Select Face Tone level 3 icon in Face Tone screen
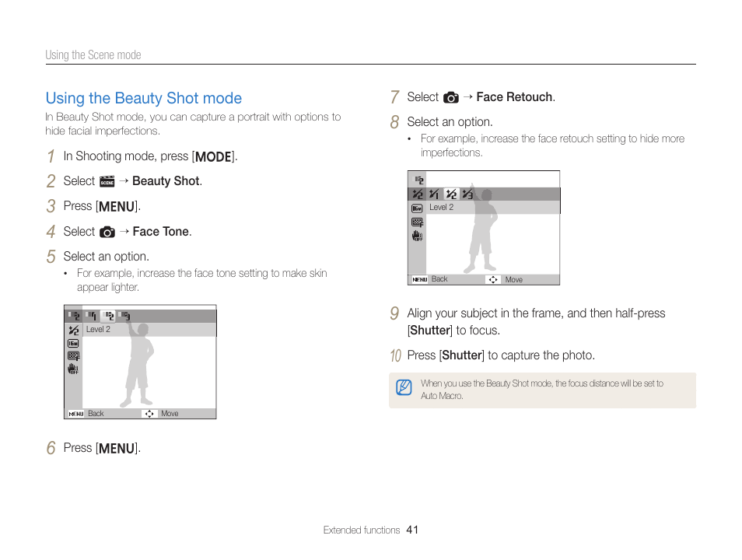 [124, 316]
